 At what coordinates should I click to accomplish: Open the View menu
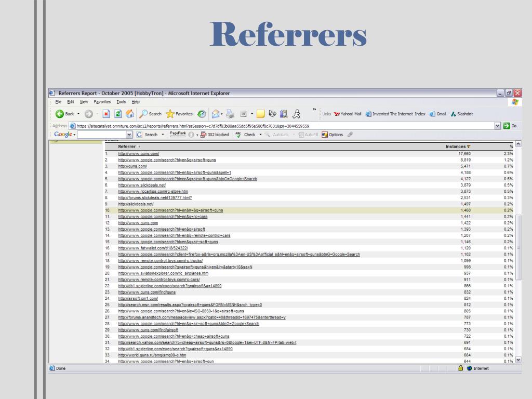tap(84, 102)
